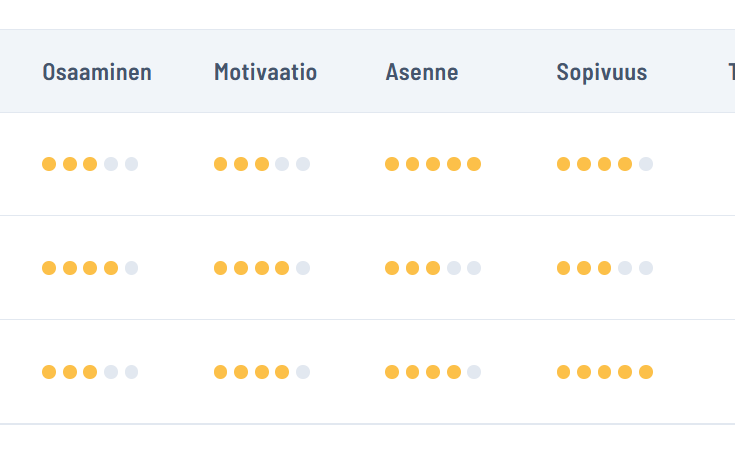Click the empty fifth dot in third row Asenne

[474, 372]
